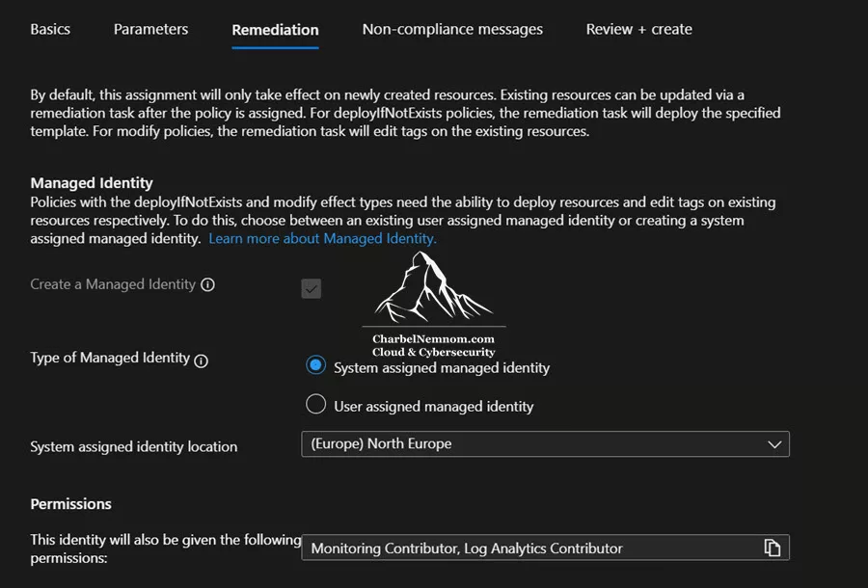Screen dimensions: 868x588
Task: Copy the permissions list with the copy icon
Action: pyautogui.click(x=773, y=548)
